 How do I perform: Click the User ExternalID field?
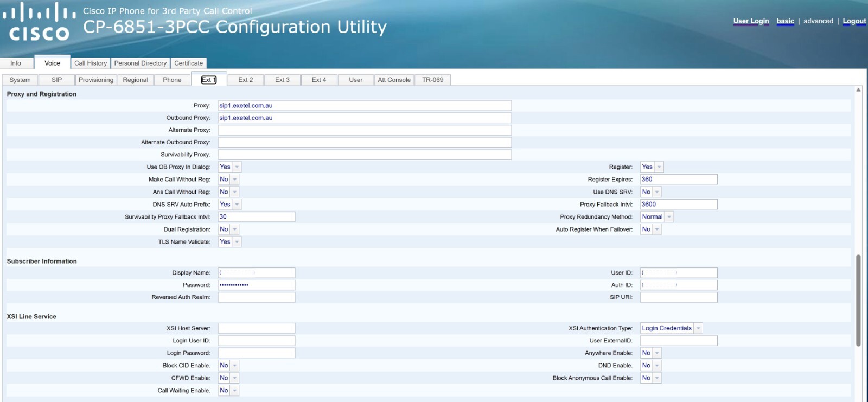click(x=679, y=341)
